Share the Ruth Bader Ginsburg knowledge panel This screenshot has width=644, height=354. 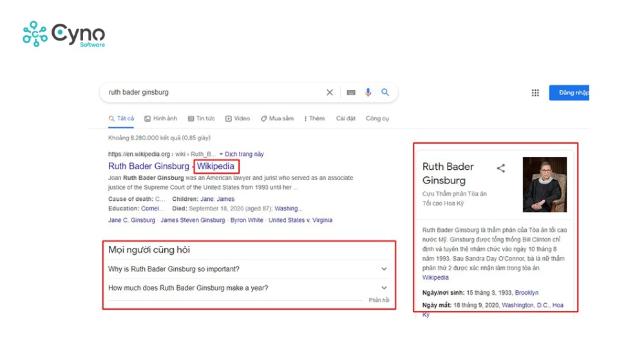501,169
